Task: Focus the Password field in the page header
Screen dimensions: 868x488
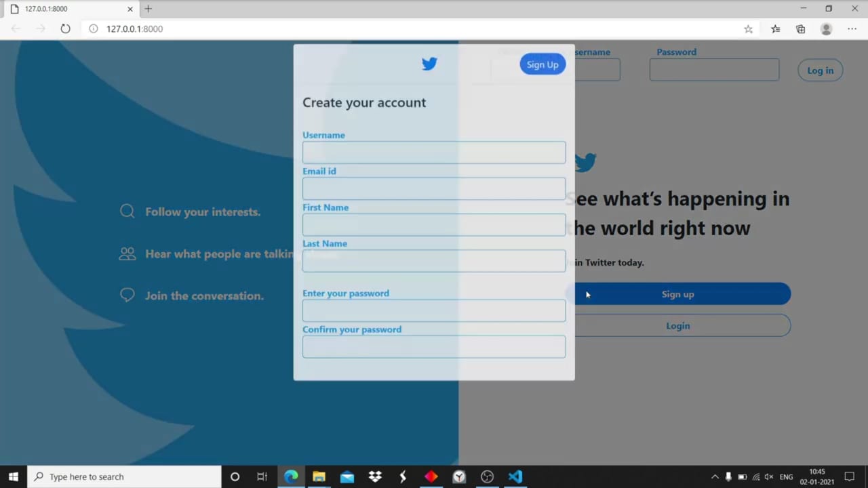Action: 714,70
